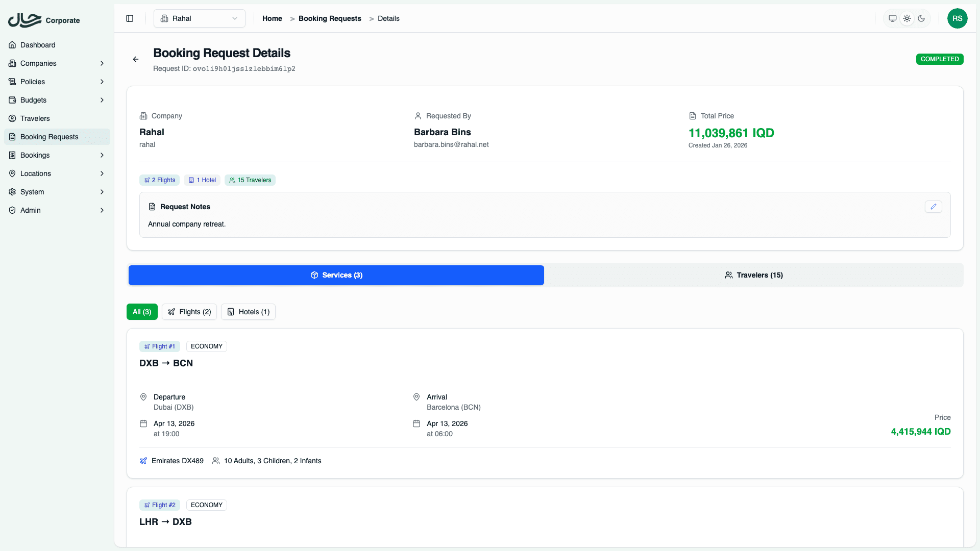This screenshot has height=551, width=980.
Task: Filter services by Flights (2)
Action: click(189, 312)
